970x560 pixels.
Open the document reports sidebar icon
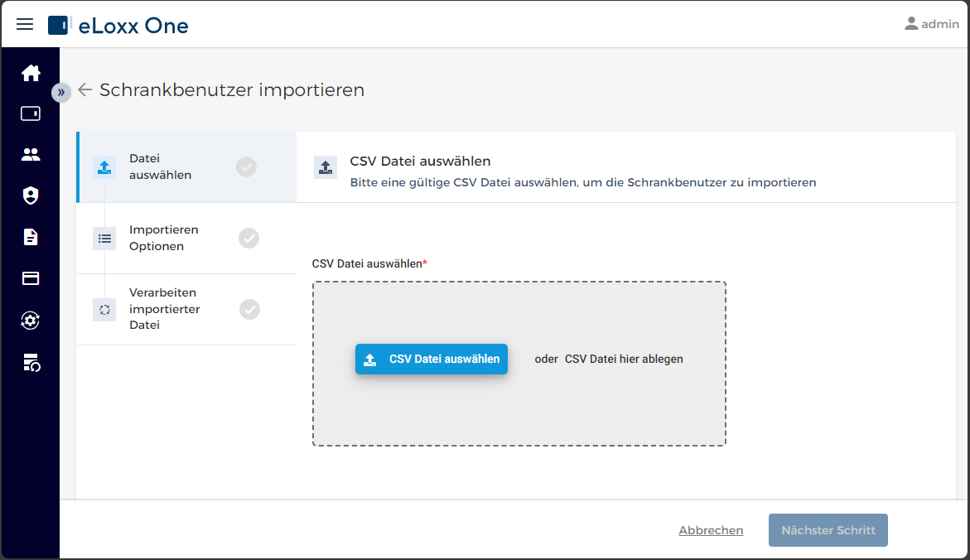[31, 237]
